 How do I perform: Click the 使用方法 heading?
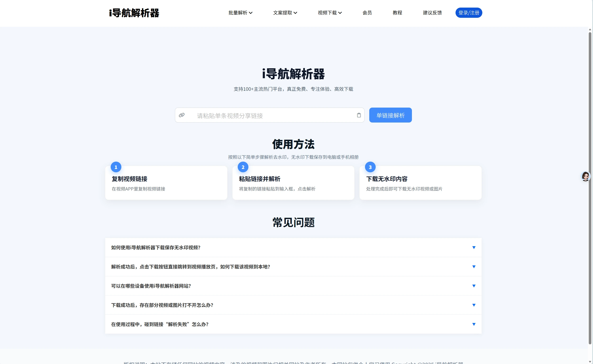pyautogui.click(x=293, y=144)
